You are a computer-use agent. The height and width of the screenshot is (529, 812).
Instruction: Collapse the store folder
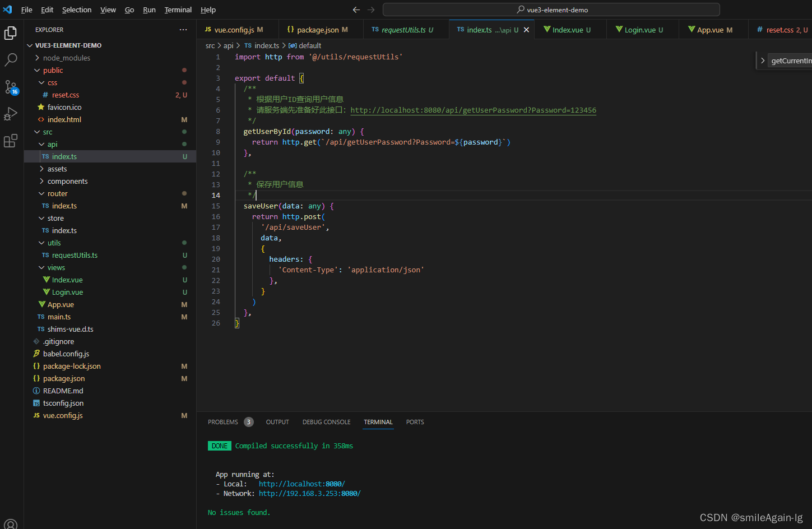(41, 218)
